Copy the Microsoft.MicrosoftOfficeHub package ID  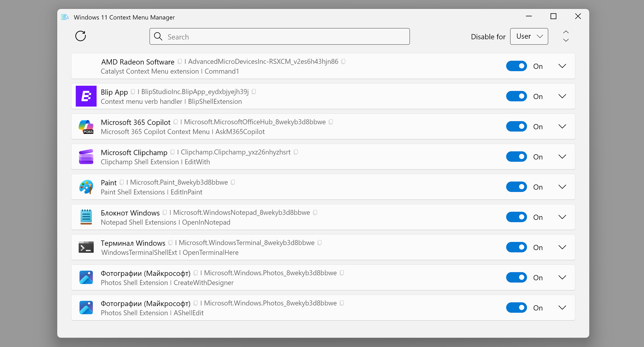331,122
